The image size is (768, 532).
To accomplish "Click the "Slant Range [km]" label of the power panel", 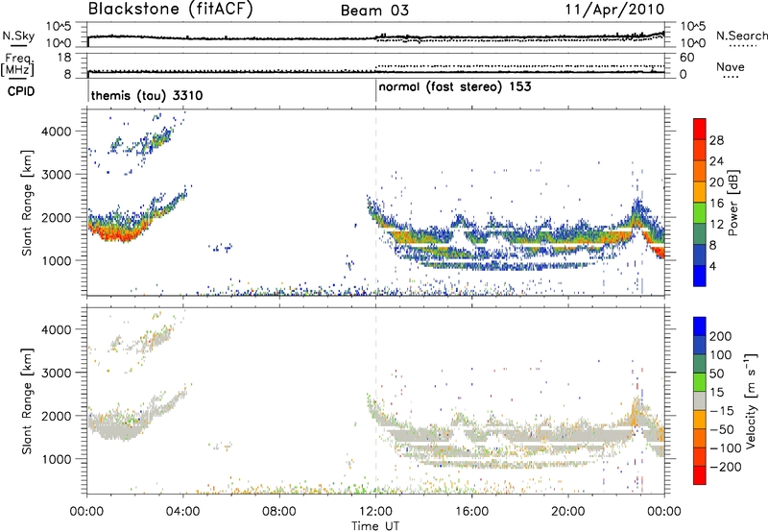I will (27, 203).
